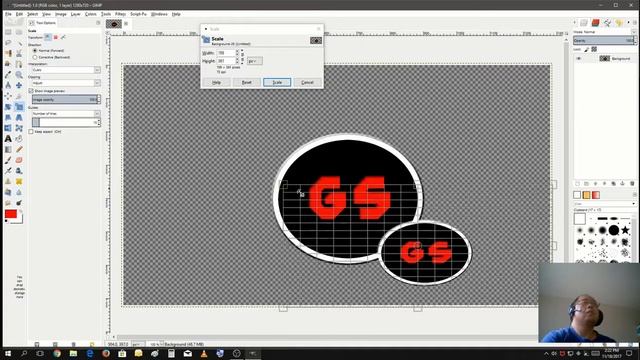Select the Cage Transform tool
Viewport: 640px width, 360px height.
tap(19, 128)
